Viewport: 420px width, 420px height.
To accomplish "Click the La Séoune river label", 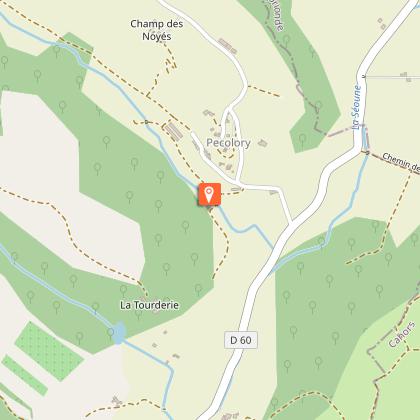I will pos(357,107).
